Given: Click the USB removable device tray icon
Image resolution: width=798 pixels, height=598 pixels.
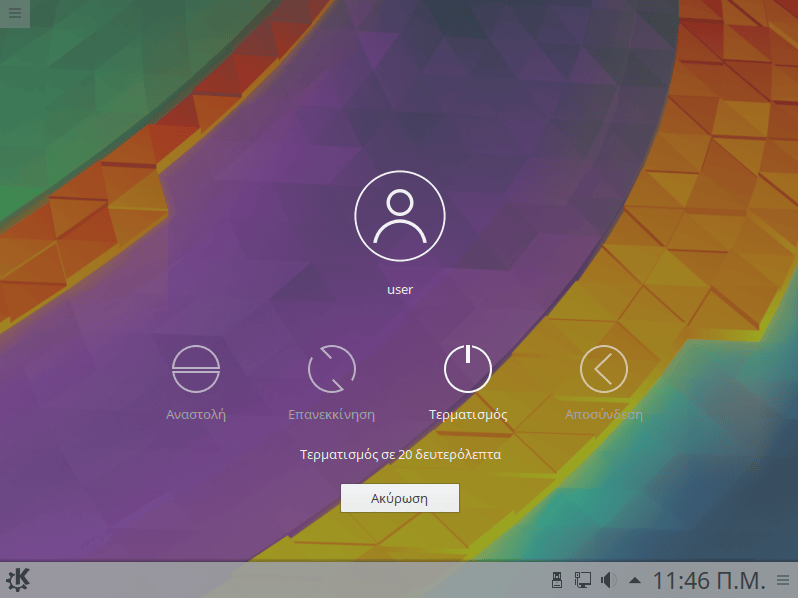Looking at the screenshot, I should 557,580.
